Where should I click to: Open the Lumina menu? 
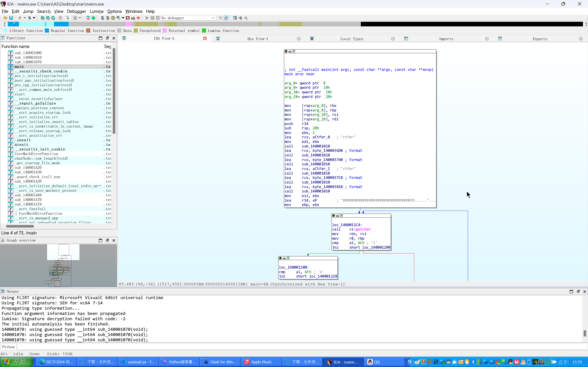pyautogui.click(x=96, y=11)
